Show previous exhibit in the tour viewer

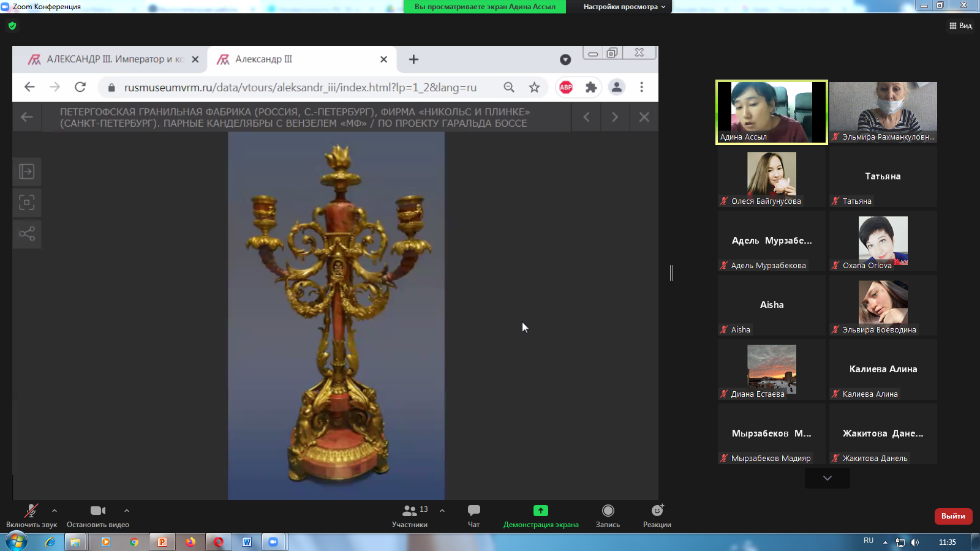pyautogui.click(x=587, y=117)
